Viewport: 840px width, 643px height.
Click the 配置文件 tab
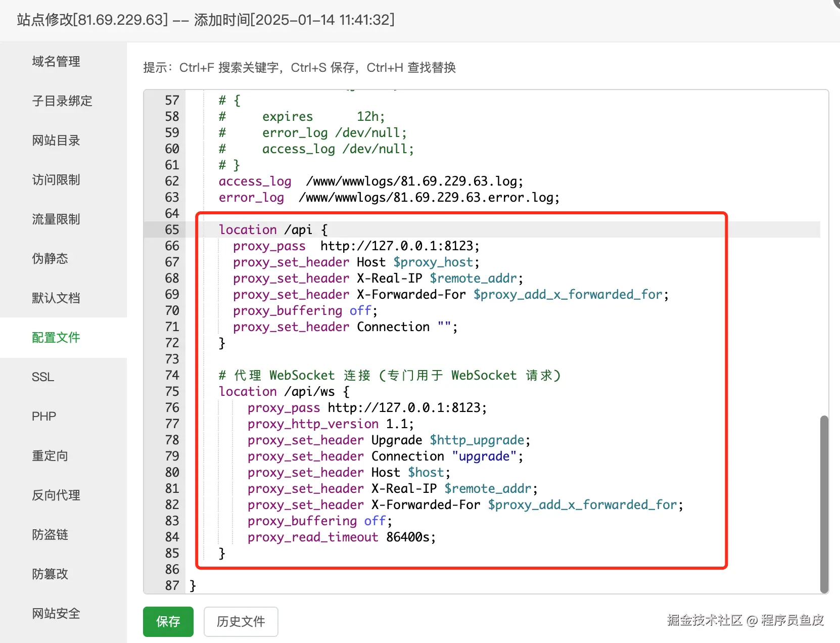click(x=56, y=338)
